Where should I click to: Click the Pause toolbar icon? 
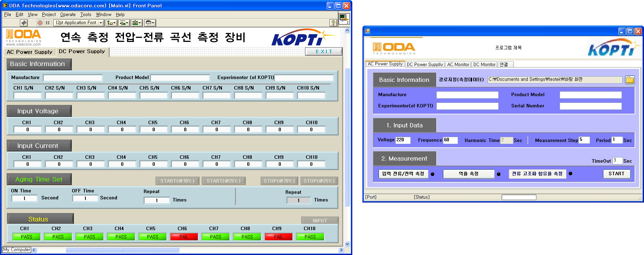coord(48,23)
